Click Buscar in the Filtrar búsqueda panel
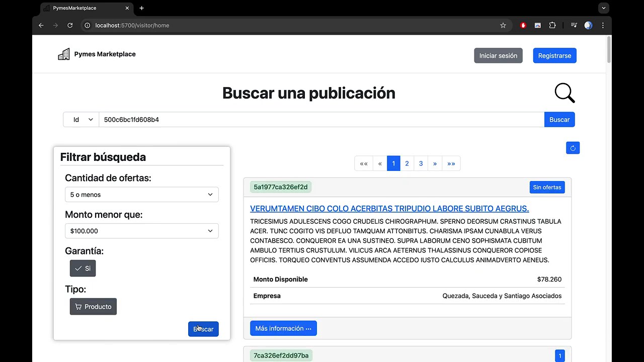 point(203,329)
